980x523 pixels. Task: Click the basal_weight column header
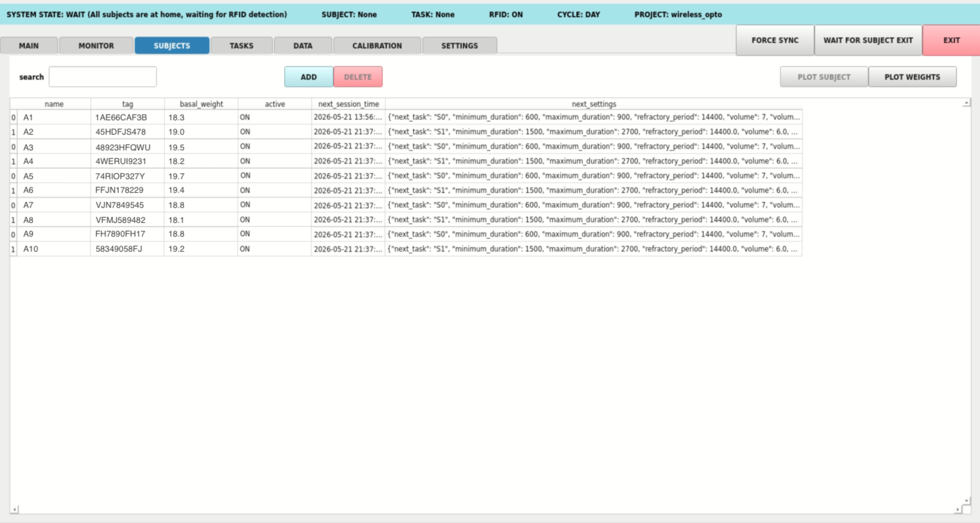(x=201, y=104)
